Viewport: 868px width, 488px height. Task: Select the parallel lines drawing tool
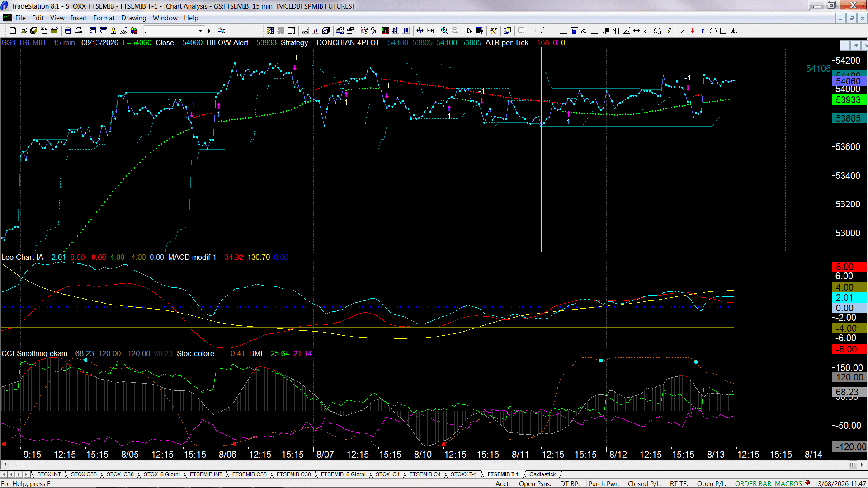click(647, 31)
